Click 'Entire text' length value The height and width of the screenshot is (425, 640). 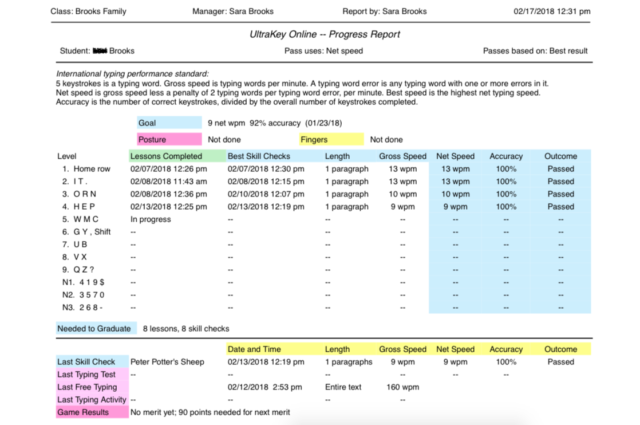tap(343, 387)
